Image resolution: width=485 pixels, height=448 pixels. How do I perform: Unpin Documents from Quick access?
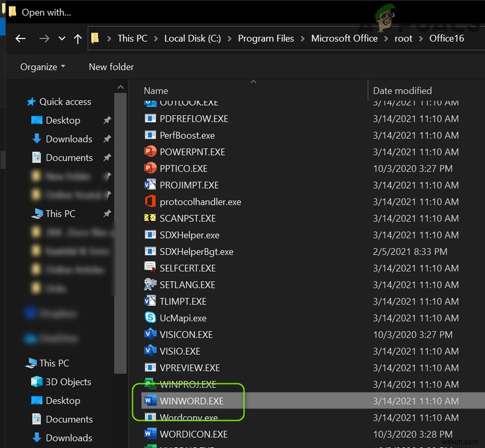point(107,157)
